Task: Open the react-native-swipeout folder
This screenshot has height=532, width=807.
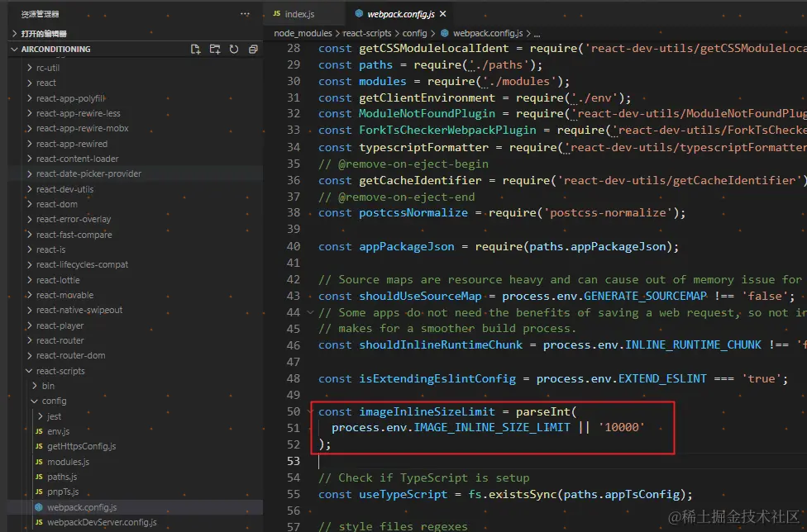Action: 79,310
